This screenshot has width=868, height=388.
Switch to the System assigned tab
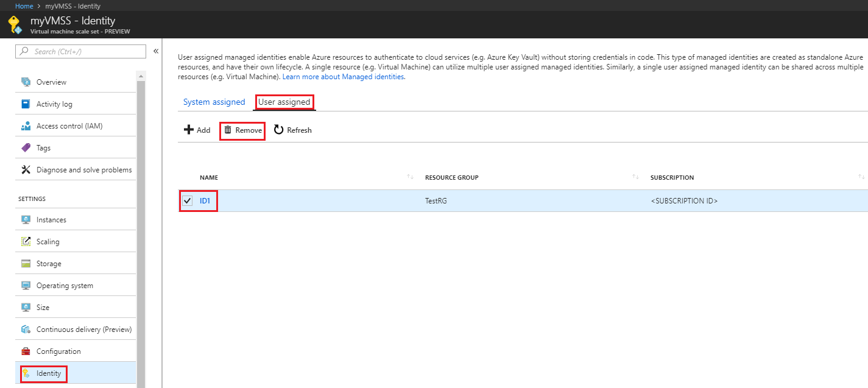(x=214, y=102)
